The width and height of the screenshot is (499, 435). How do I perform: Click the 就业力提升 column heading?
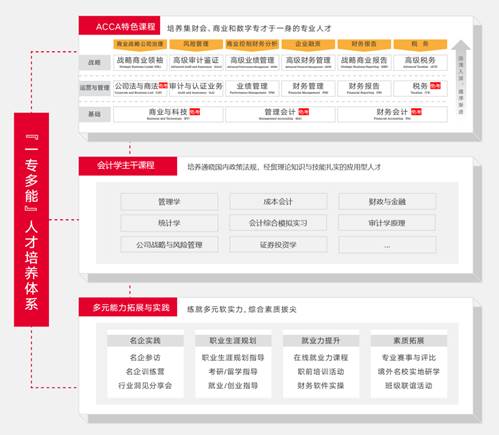321,340
